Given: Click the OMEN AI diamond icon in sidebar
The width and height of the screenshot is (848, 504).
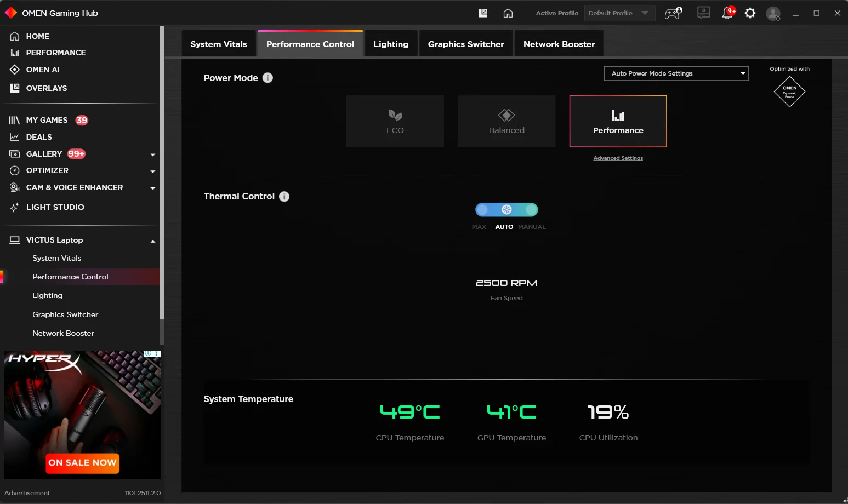Looking at the screenshot, I should [15, 70].
